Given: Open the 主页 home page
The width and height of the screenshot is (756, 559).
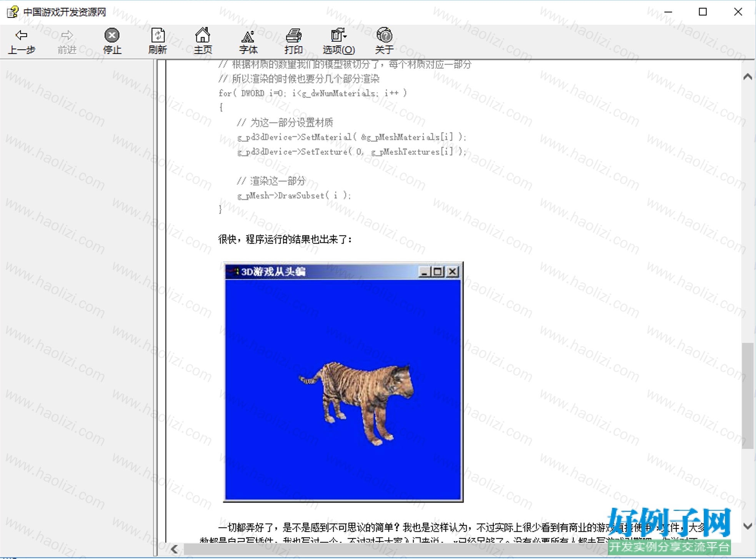Looking at the screenshot, I should tap(203, 42).
